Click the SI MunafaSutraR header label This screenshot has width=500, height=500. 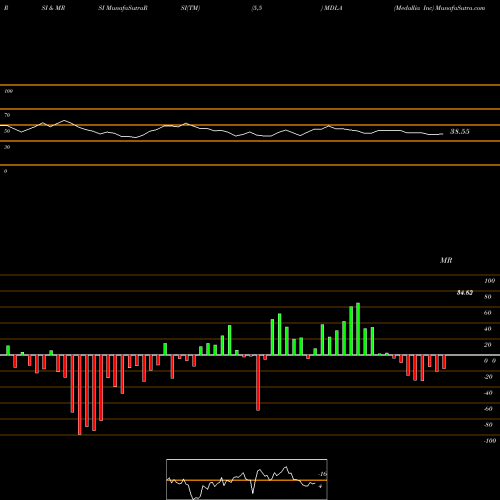(x=123, y=8)
